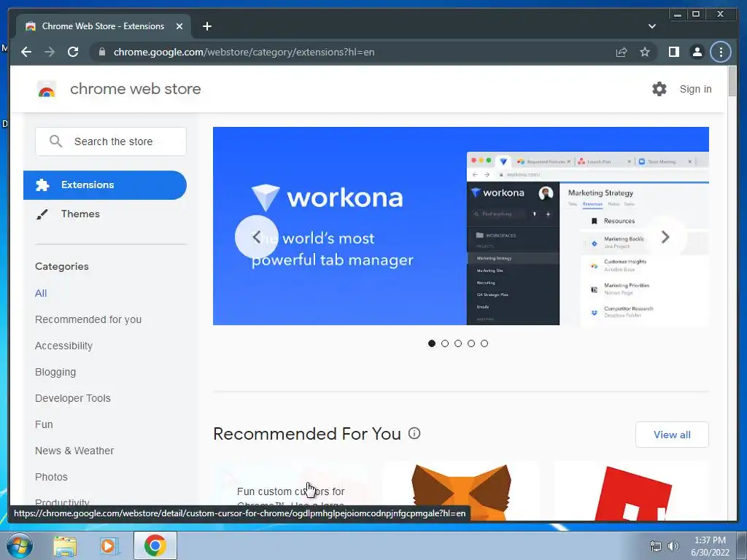This screenshot has height=560, width=747.
Task: Open the volume speaker tray icon
Action: click(x=673, y=546)
